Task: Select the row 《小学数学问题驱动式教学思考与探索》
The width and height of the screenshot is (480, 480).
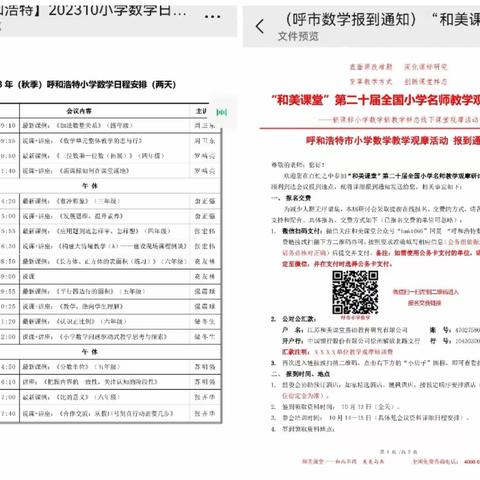Action: (x=110, y=337)
